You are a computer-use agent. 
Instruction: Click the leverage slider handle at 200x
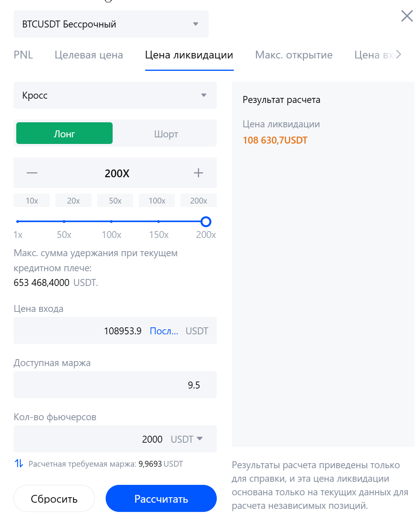pyautogui.click(x=206, y=222)
